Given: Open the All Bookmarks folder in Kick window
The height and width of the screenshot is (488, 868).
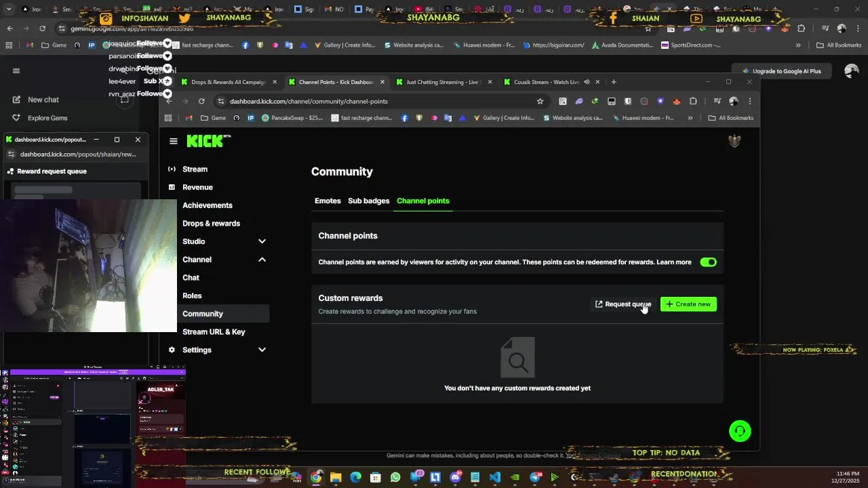Looking at the screenshot, I should [731, 118].
